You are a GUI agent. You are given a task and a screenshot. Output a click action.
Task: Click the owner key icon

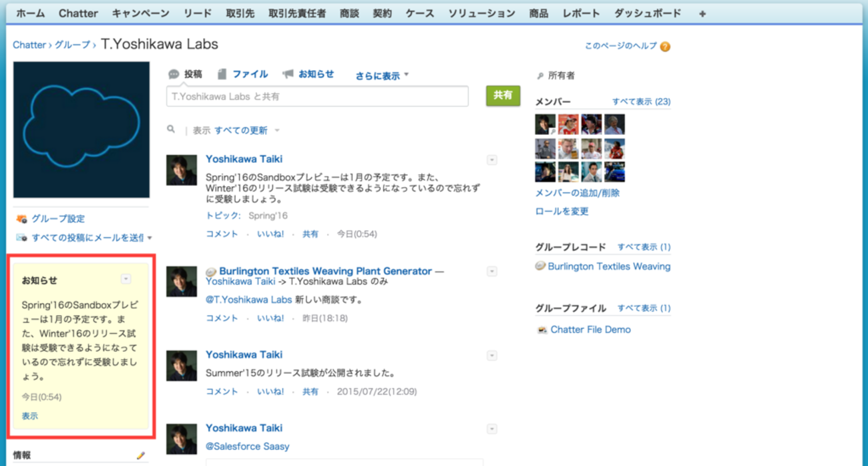540,76
